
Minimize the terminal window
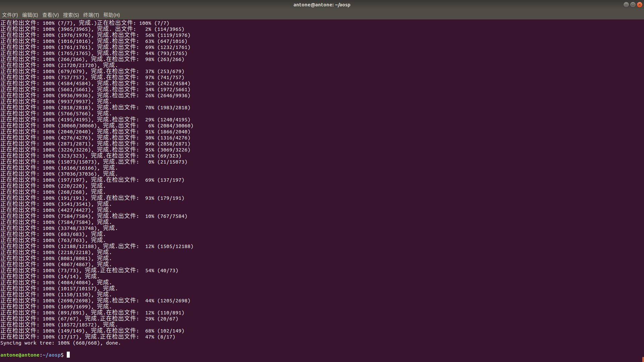coord(626,5)
